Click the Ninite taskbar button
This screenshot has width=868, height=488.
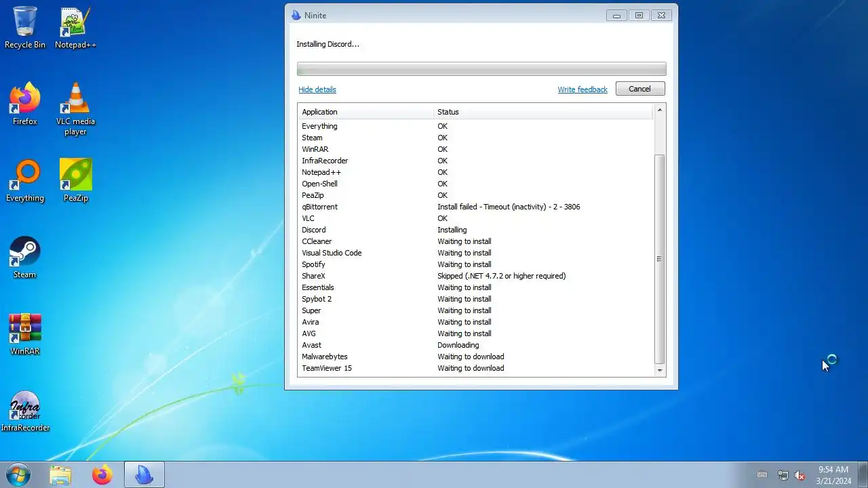(x=144, y=475)
